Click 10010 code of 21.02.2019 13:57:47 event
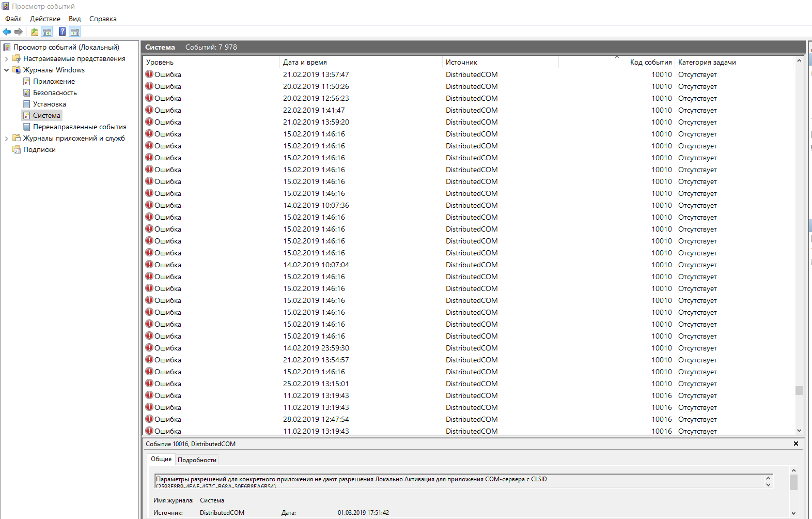This screenshot has width=812, height=519. click(661, 74)
